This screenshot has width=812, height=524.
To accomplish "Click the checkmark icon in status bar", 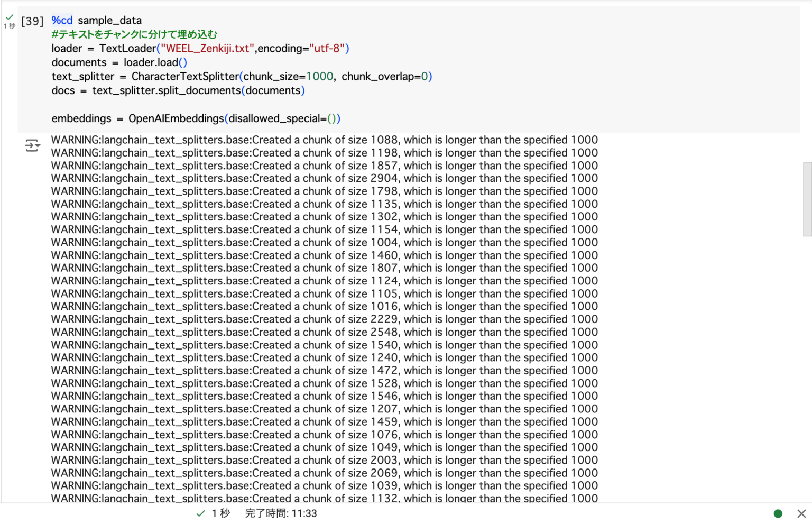I will [x=200, y=513].
